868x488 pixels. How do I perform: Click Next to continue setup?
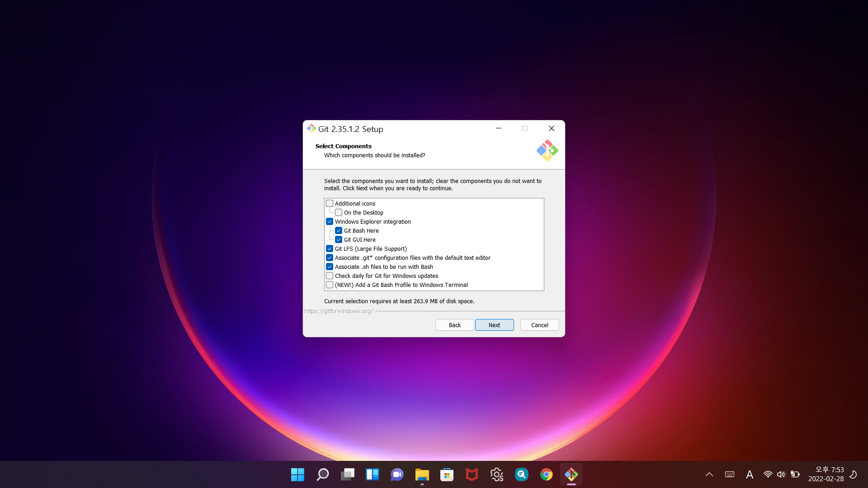coord(494,325)
